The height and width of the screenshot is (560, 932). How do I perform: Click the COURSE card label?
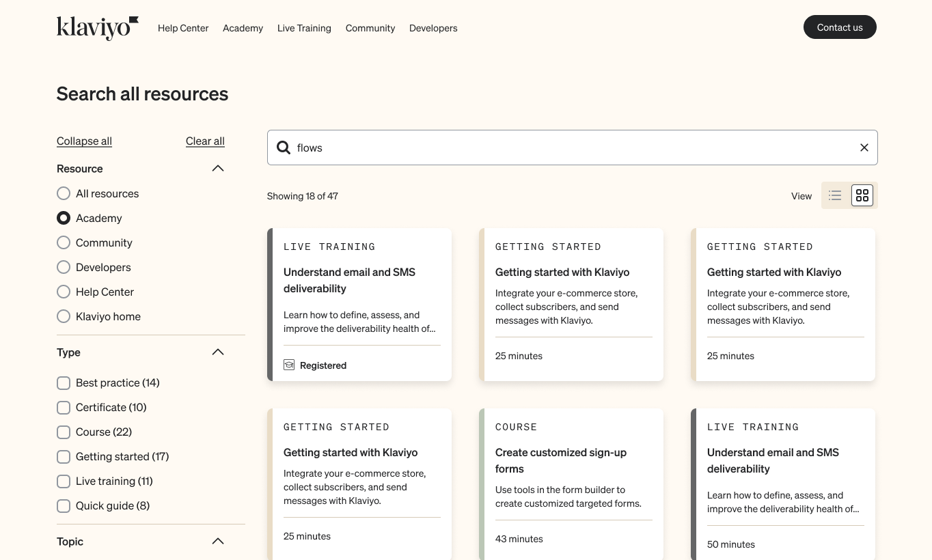pos(517,427)
